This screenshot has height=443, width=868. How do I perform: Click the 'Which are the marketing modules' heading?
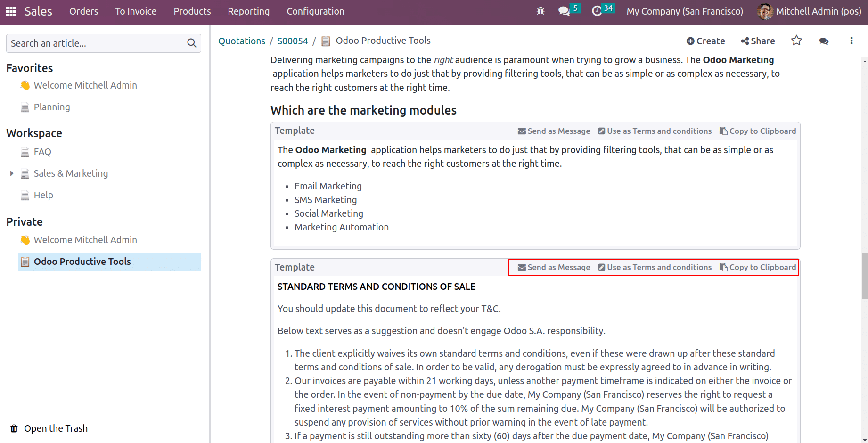tap(363, 110)
